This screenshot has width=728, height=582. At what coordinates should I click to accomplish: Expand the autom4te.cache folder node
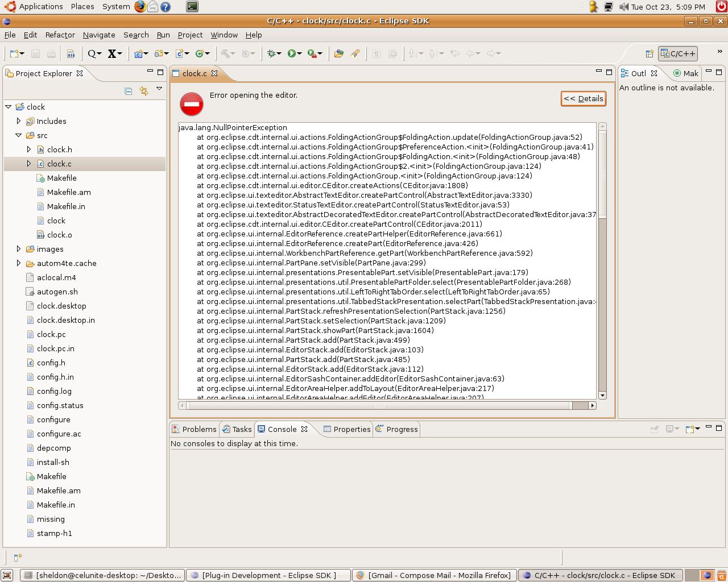[19, 263]
